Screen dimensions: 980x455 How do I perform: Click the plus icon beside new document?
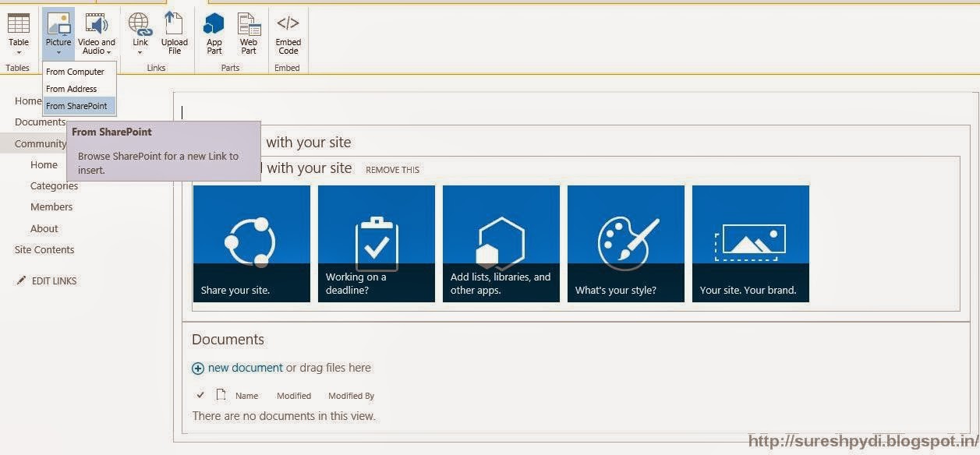point(198,369)
